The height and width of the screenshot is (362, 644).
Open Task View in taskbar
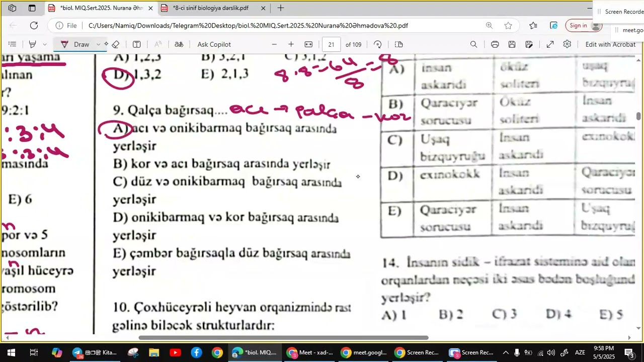34,352
